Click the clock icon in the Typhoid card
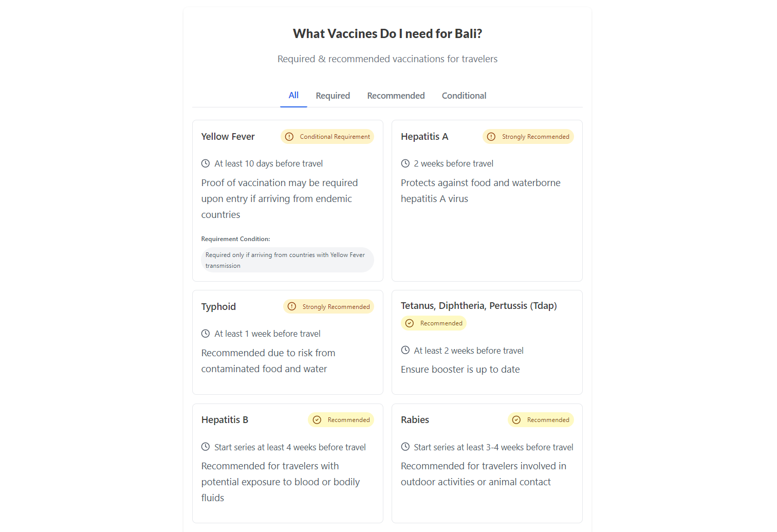 tap(206, 334)
